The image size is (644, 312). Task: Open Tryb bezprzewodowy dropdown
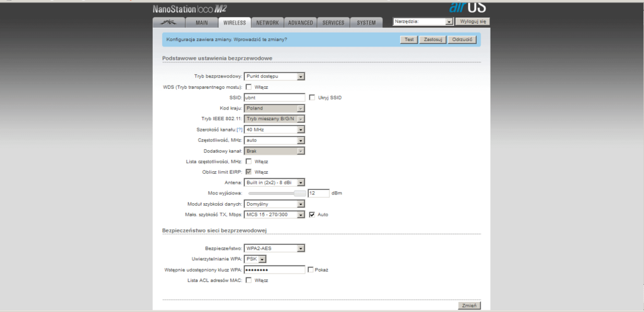coord(274,76)
